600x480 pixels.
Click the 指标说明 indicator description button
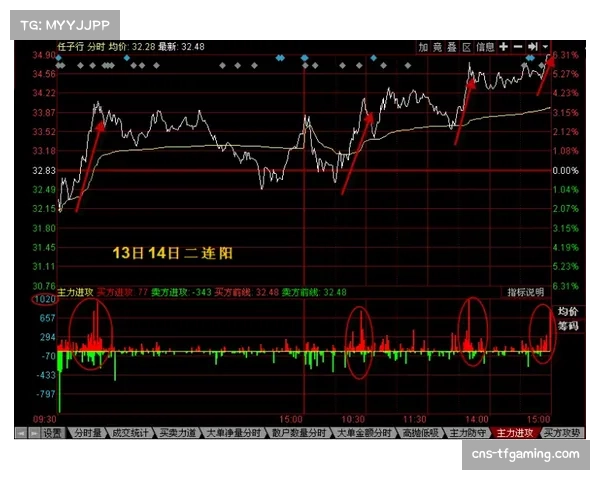(x=525, y=293)
